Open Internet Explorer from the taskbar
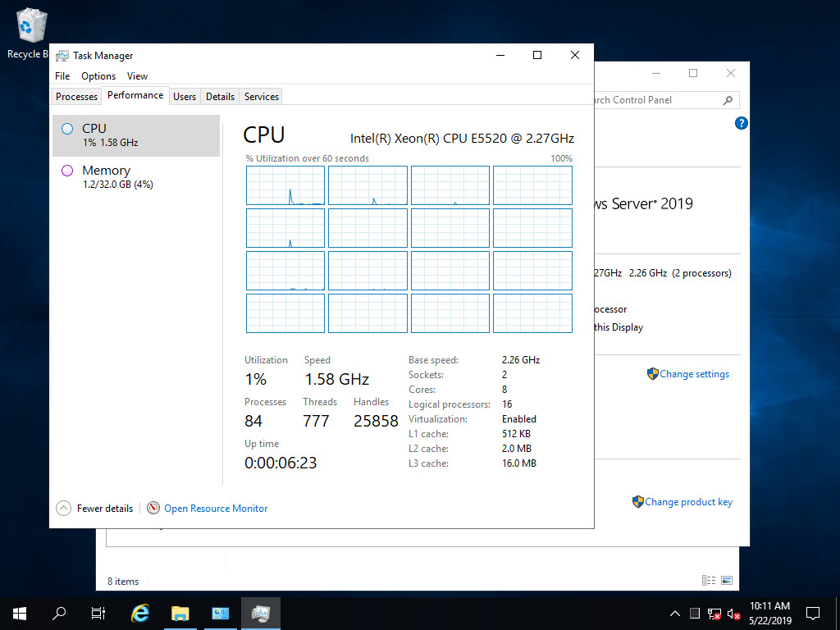 [x=140, y=613]
